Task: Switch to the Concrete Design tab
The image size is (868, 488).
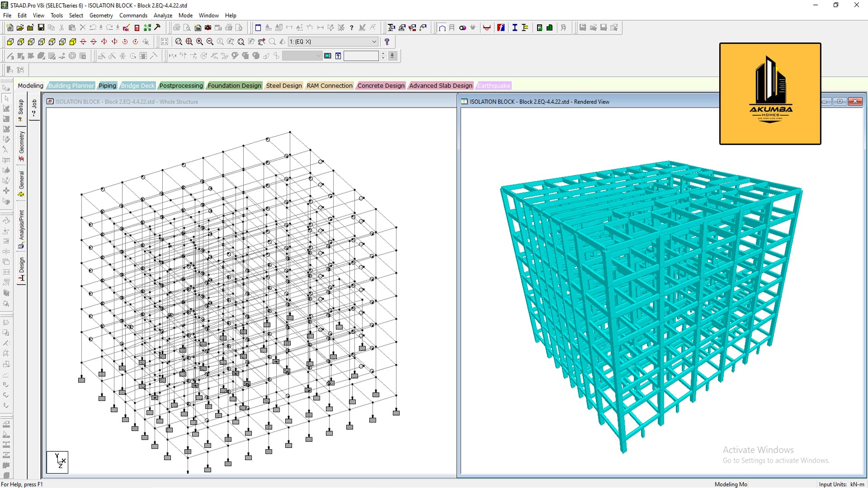Action: tap(381, 86)
